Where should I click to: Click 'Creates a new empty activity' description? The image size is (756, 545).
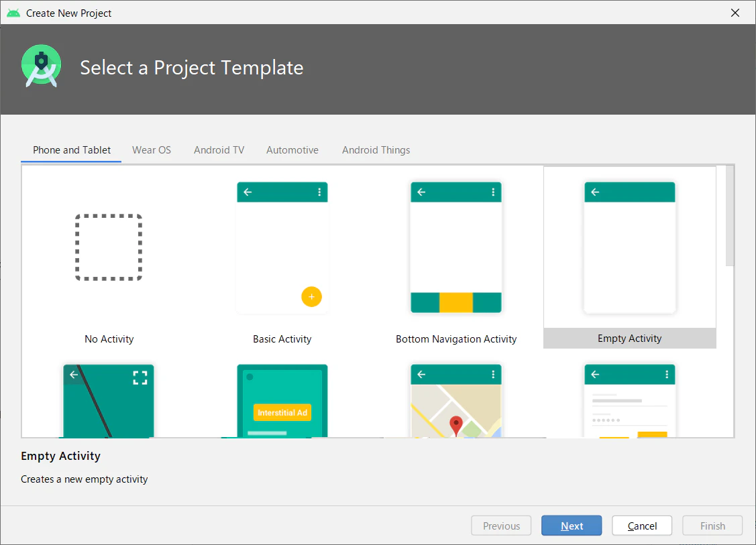[85, 479]
